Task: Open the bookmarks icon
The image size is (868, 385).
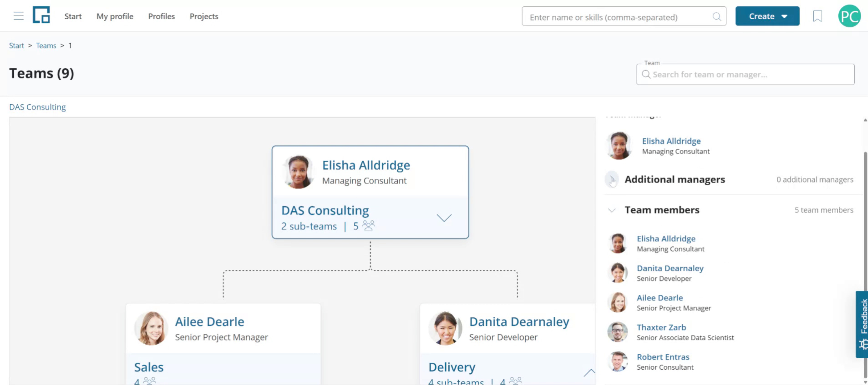Action: (x=817, y=16)
